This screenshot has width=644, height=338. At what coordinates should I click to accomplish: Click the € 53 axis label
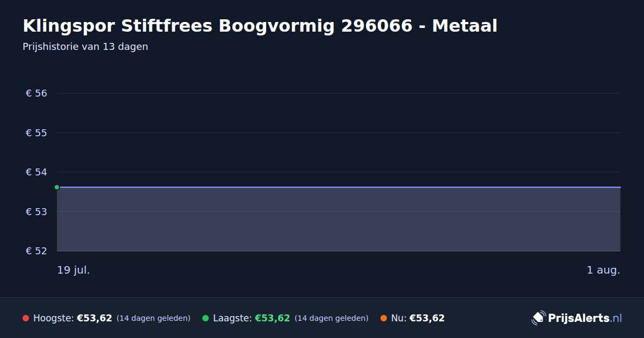[36, 211]
